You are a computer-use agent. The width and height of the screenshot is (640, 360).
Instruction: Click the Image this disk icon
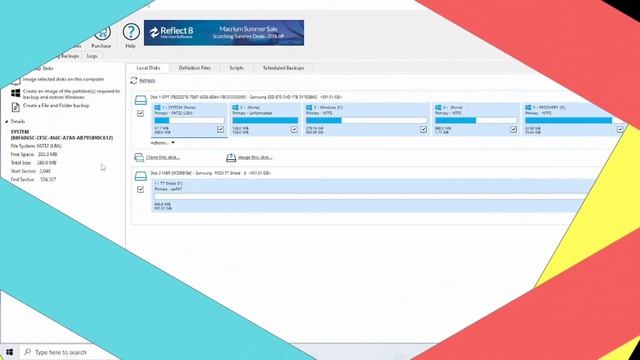pyautogui.click(x=231, y=157)
